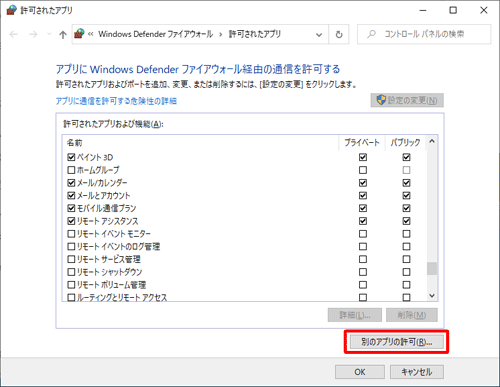The height and width of the screenshot is (387, 500).
Task: Click 別のアプリの許可(R) button
Action: point(397,342)
